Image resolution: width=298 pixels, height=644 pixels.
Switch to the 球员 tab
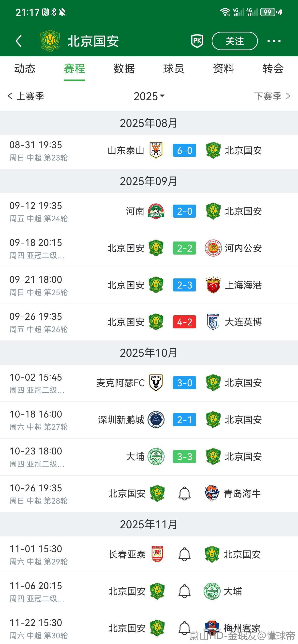point(174,69)
